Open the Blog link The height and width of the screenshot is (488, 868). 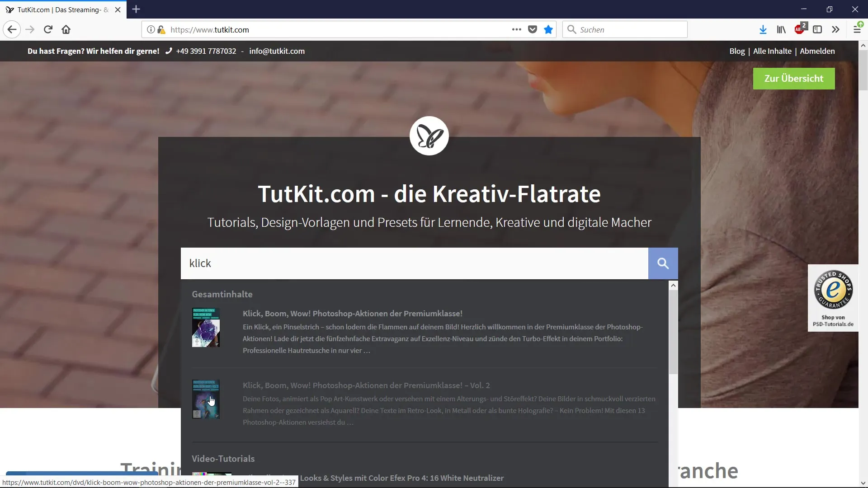[x=737, y=51]
